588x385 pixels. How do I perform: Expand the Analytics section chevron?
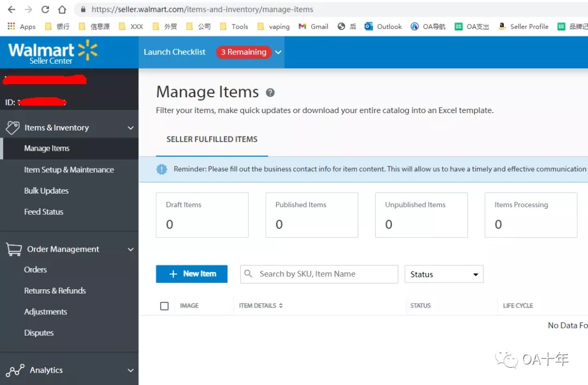131,370
